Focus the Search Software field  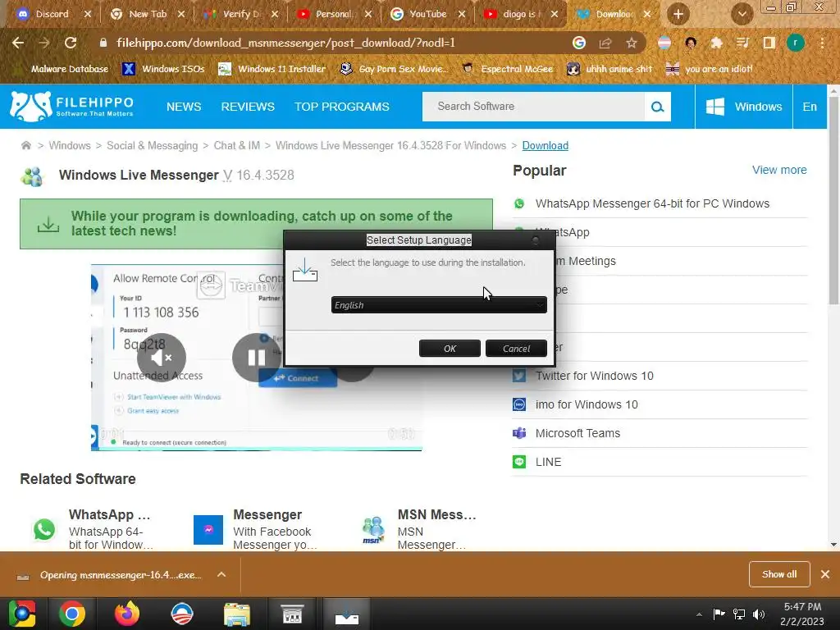(533, 107)
